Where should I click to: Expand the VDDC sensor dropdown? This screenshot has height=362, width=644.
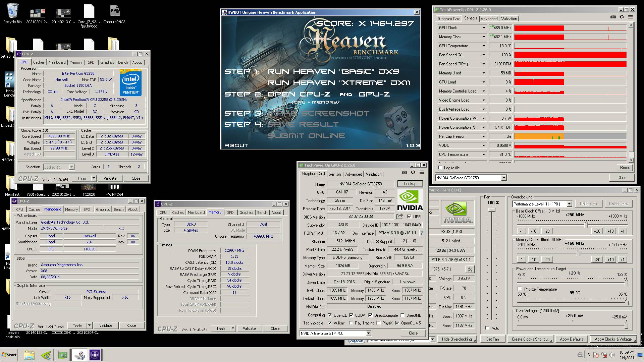(484, 145)
